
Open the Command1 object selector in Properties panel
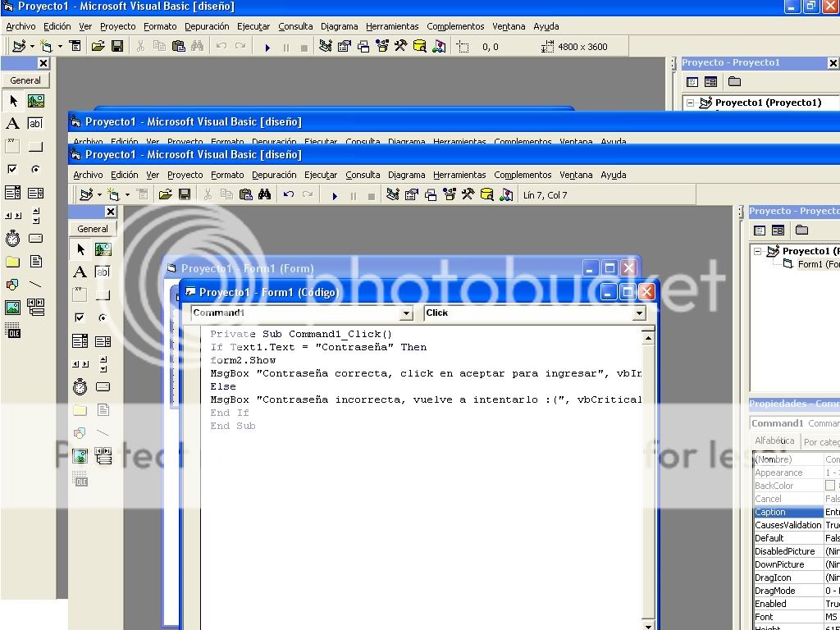pos(795,423)
